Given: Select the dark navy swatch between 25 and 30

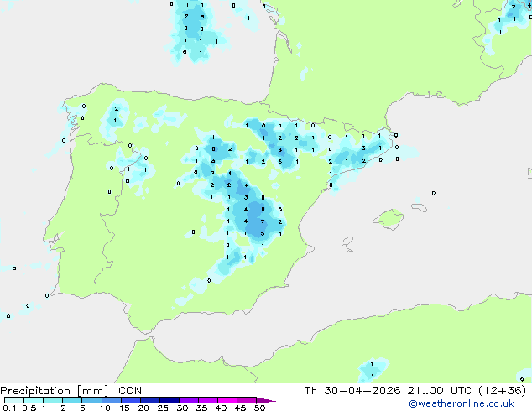Looking at the screenshot, I should click(169, 400).
